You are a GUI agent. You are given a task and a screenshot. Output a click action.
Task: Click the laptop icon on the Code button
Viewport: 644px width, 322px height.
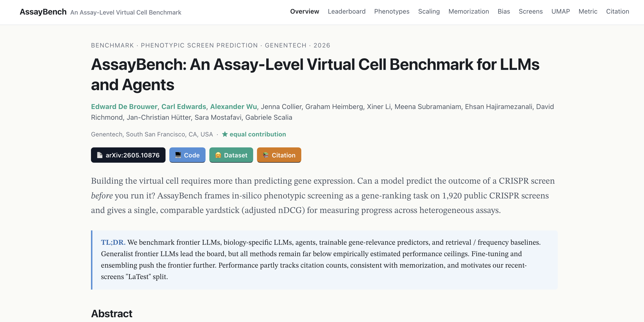[178, 155]
